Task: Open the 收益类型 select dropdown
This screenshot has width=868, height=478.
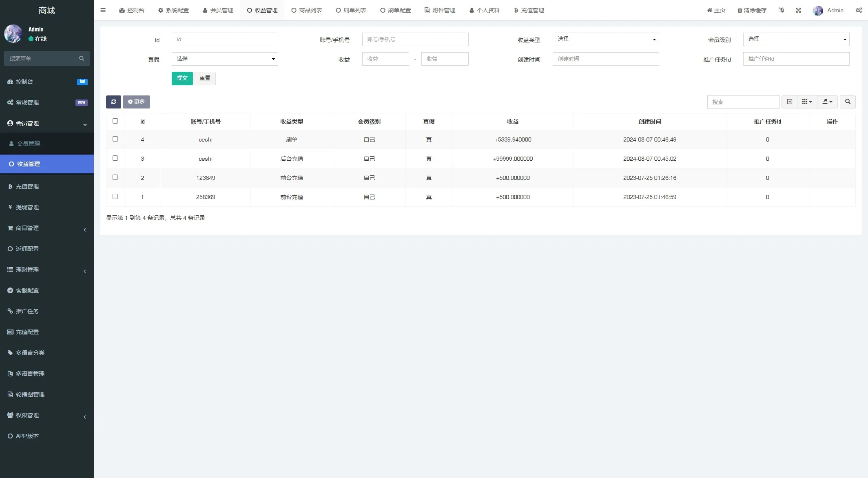Action: [x=605, y=39]
